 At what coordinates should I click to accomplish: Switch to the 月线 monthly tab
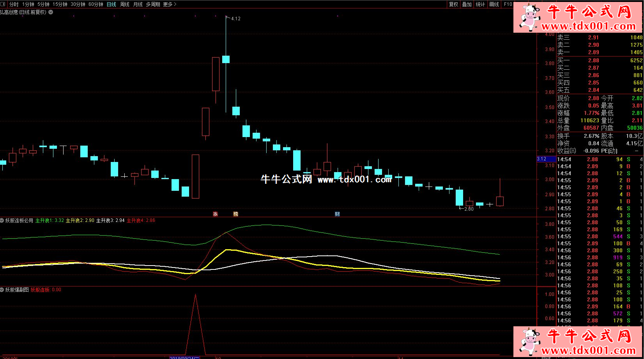138,4
